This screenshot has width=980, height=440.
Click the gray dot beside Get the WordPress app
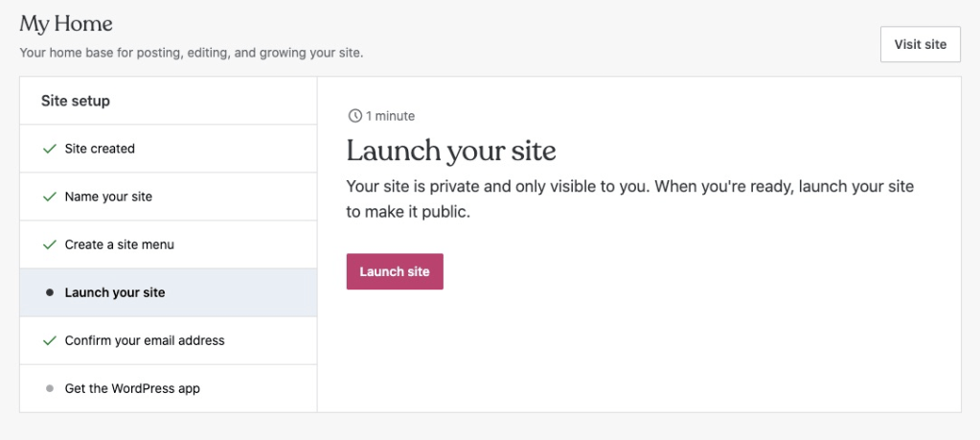click(x=50, y=388)
